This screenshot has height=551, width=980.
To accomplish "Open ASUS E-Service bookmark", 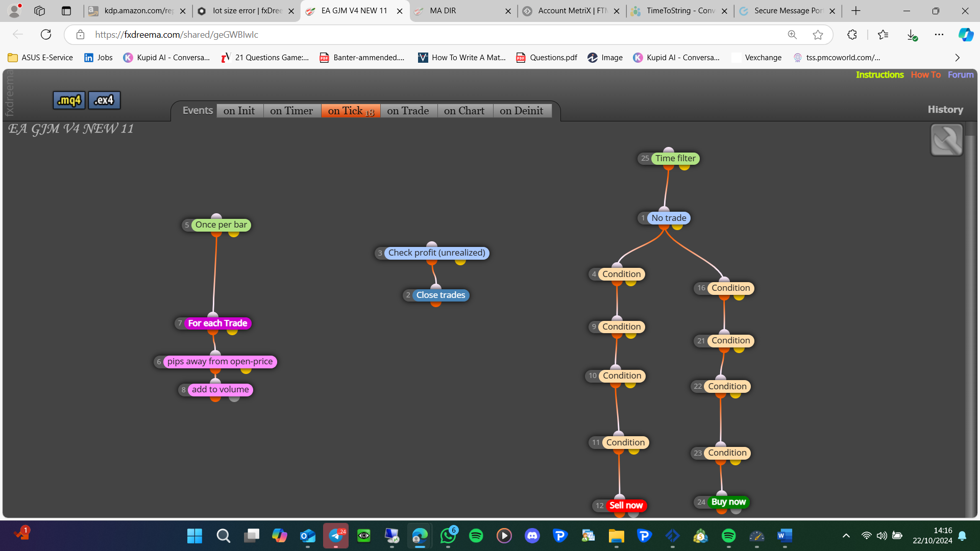I will pyautogui.click(x=41, y=58).
